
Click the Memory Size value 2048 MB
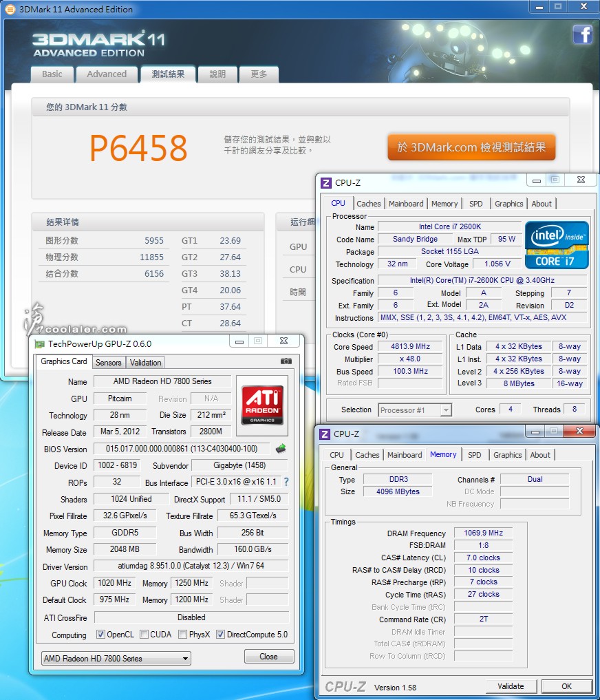125,549
